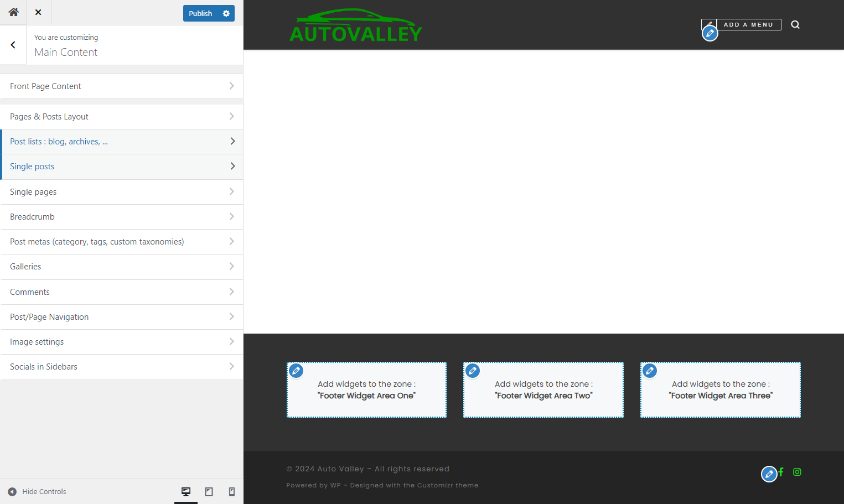Select the Footer Widget Area Two placeholder box

tap(543, 389)
